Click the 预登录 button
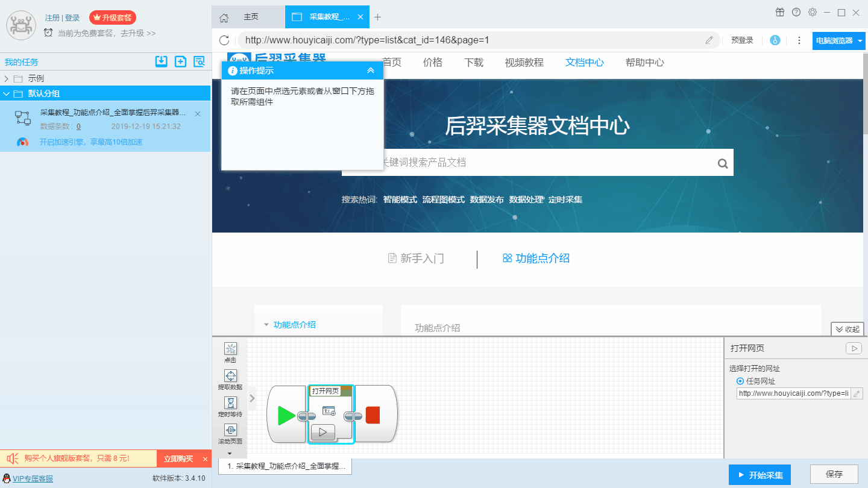 click(x=742, y=40)
